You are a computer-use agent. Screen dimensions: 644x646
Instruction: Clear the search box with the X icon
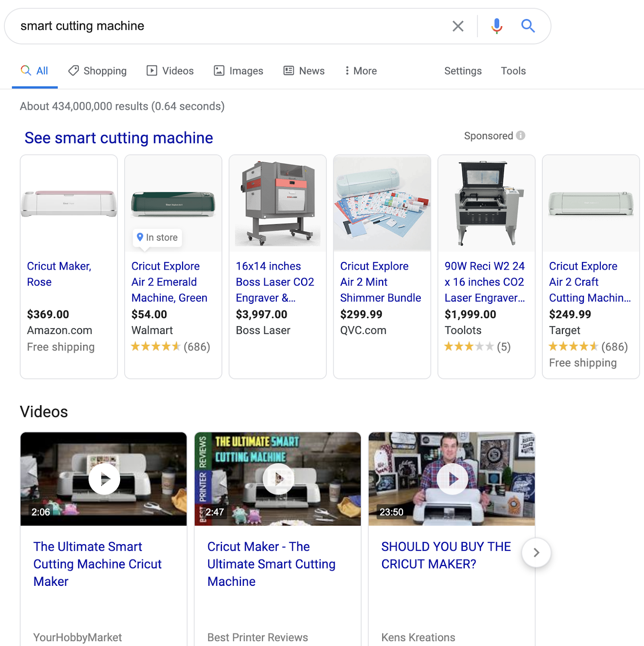tap(458, 26)
